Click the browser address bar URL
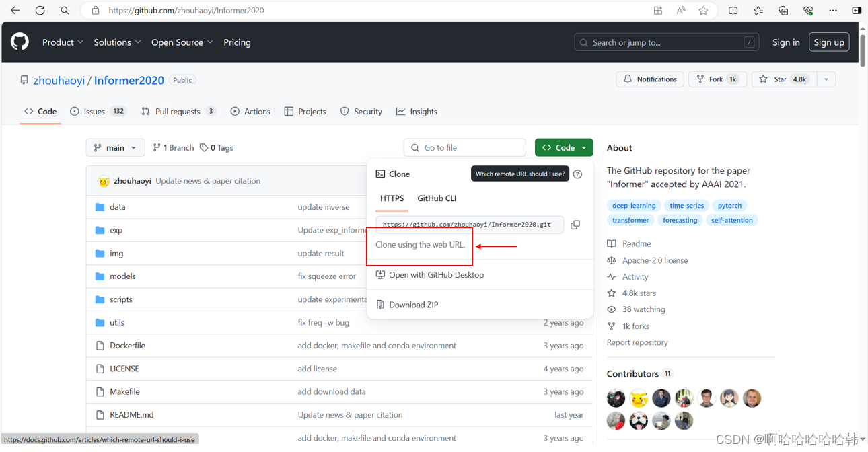Image resolution: width=868 pixels, height=452 pixels. click(x=186, y=11)
